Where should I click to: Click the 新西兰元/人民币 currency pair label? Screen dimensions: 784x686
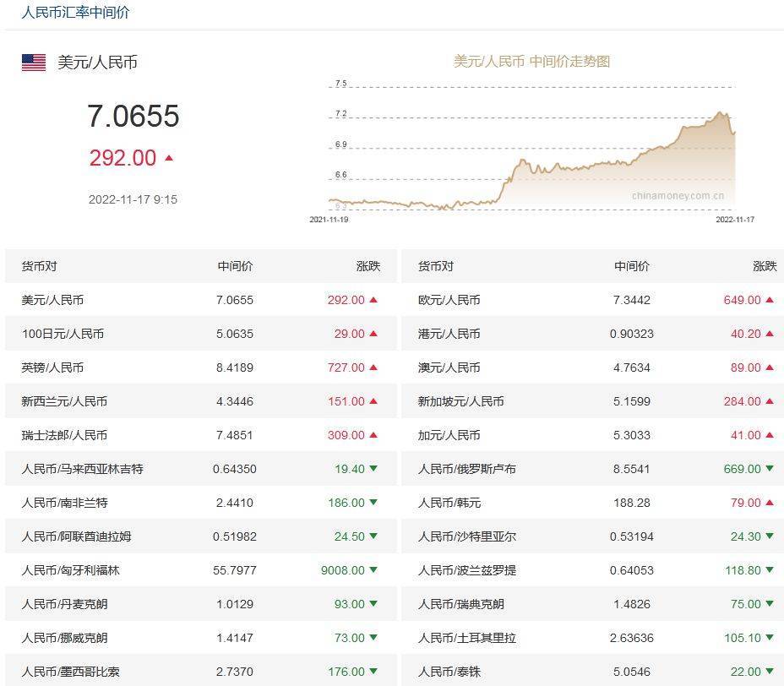pos(64,401)
